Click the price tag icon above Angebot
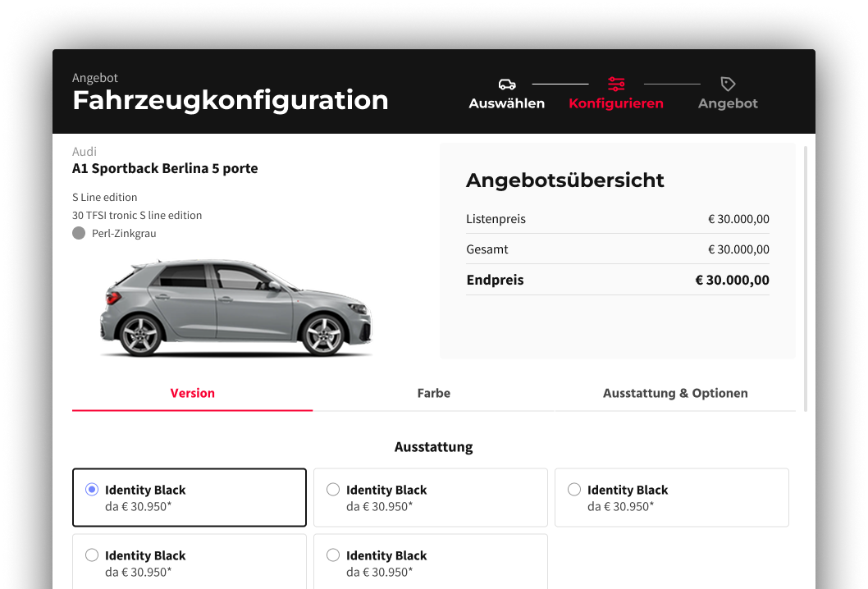Screen dimensions: 868x589 click(728, 84)
